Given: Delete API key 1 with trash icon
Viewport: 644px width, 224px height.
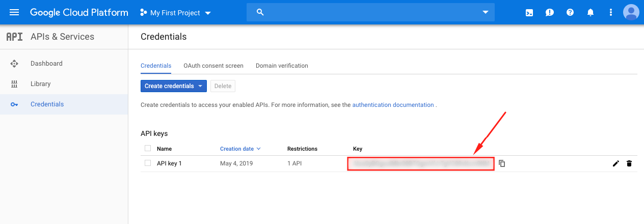Looking at the screenshot, I should [629, 163].
